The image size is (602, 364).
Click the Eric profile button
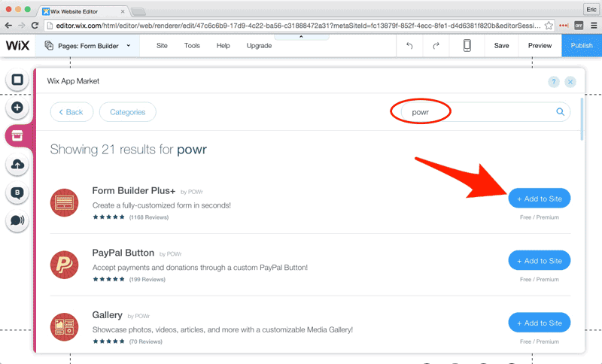[x=591, y=9]
